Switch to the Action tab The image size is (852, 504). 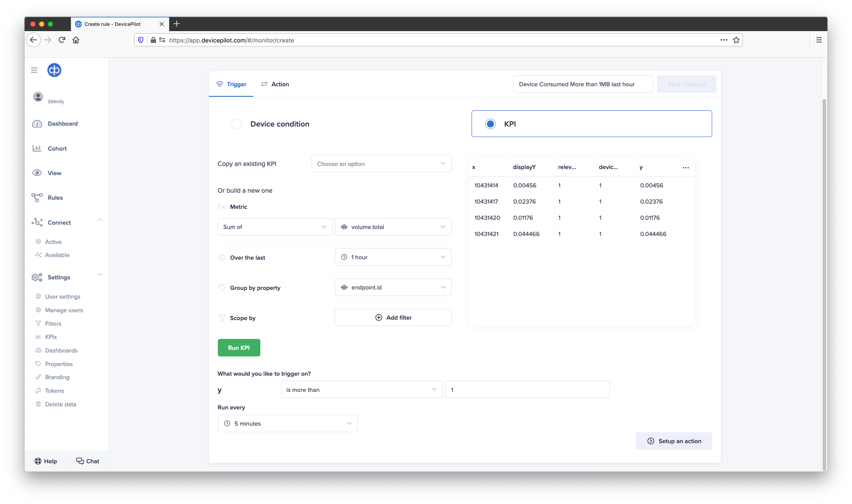pos(275,84)
